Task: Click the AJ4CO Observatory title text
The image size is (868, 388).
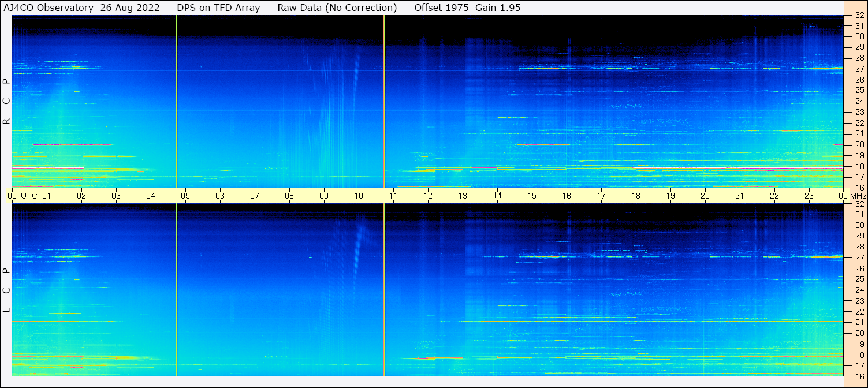Action: point(49,8)
